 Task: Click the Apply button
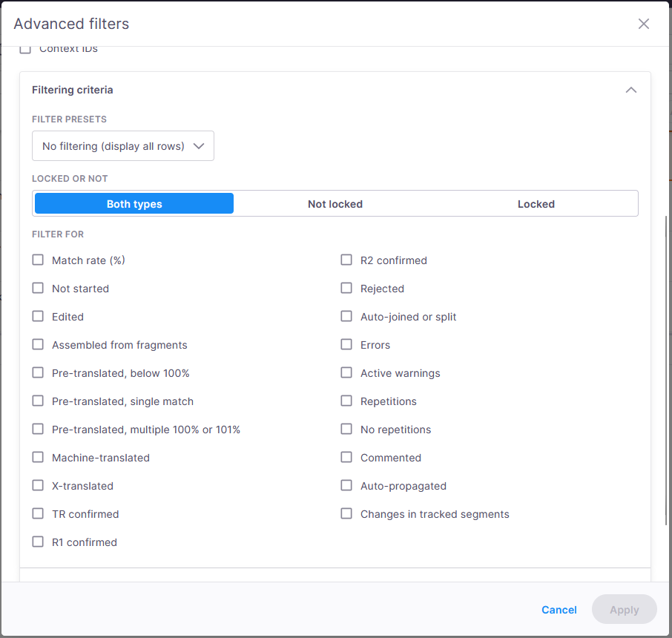[624, 609]
